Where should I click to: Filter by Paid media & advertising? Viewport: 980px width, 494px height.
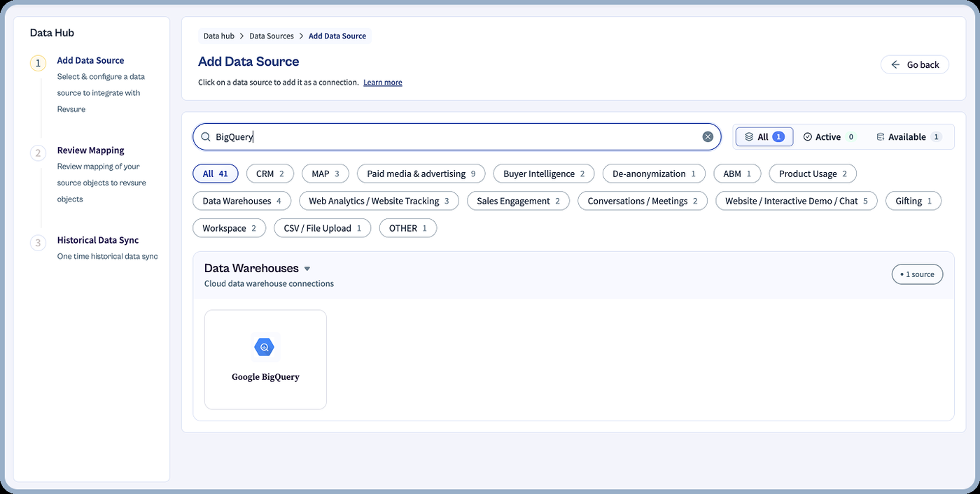(421, 174)
